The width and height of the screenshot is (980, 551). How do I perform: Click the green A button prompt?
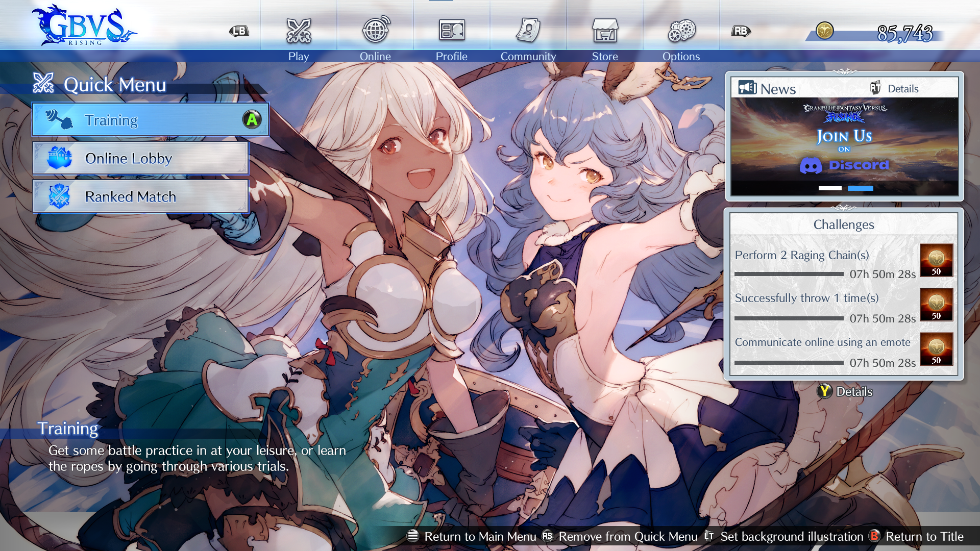pyautogui.click(x=252, y=119)
